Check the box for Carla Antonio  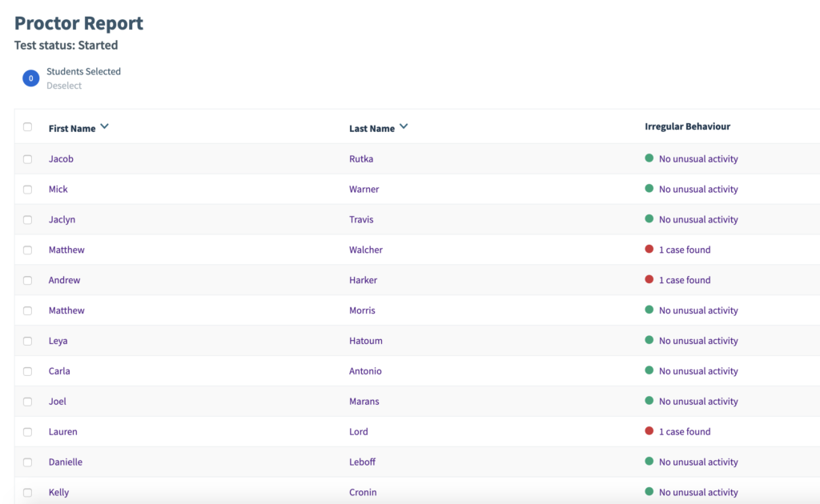pos(28,371)
